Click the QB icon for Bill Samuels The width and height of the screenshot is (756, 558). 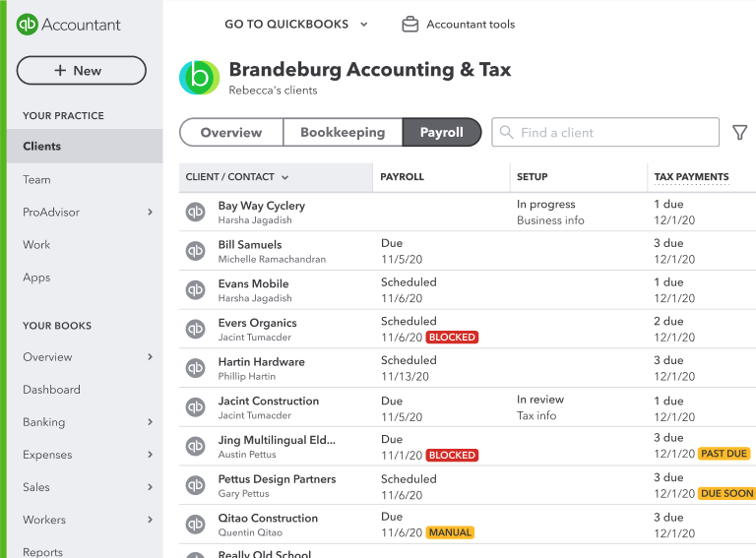point(195,251)
